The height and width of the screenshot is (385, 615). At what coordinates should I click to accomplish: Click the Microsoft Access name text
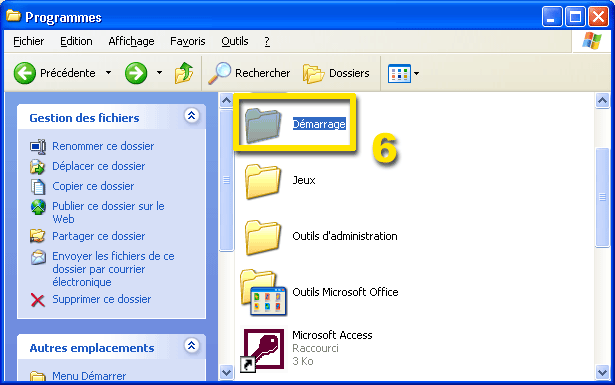click(x=332, y=335)
